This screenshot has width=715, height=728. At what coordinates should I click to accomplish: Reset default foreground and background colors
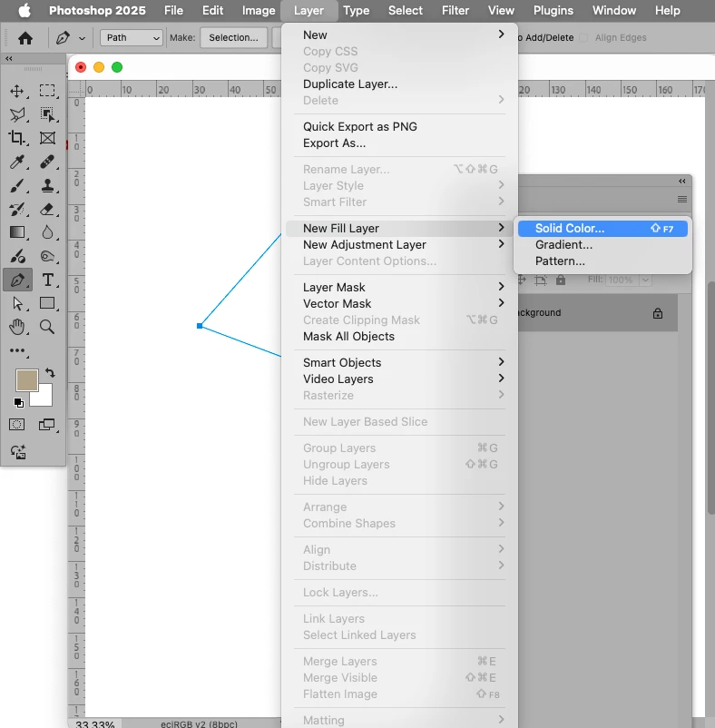tap(18, 403)
